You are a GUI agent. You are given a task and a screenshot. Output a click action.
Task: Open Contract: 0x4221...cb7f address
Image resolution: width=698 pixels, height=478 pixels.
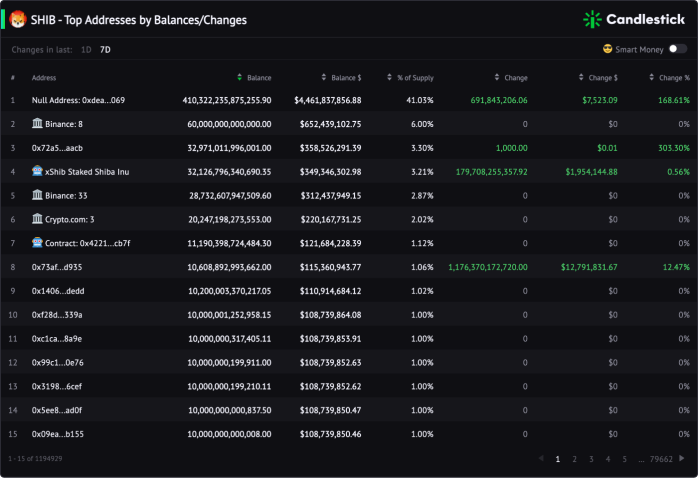point(88,243)
